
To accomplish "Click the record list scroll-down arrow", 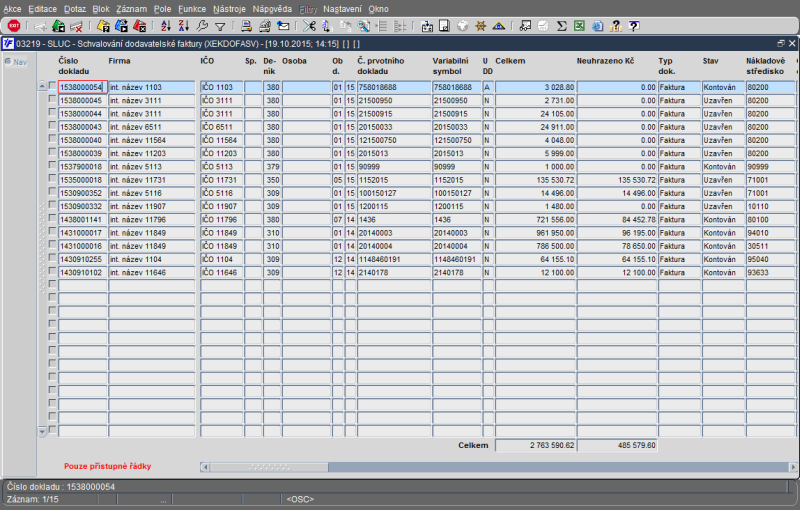I will 42,431.
